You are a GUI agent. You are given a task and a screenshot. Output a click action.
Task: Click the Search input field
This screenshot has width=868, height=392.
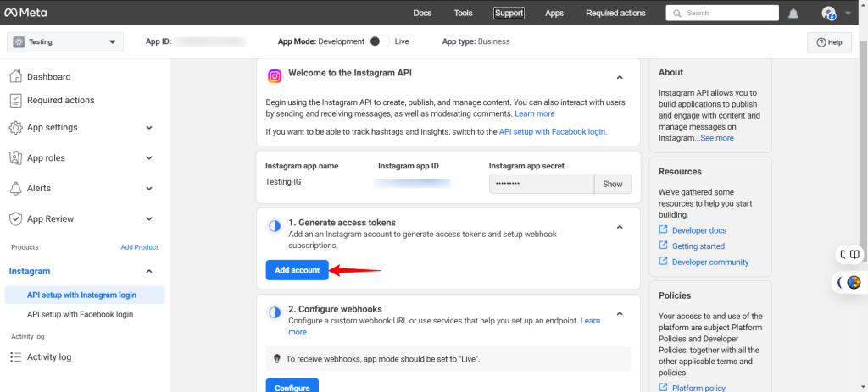[729, 14]
